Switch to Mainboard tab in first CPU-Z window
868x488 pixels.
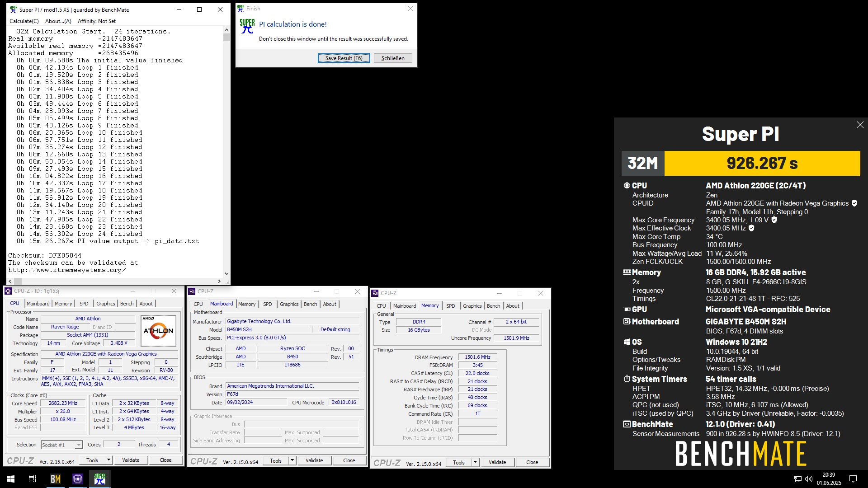38,304
